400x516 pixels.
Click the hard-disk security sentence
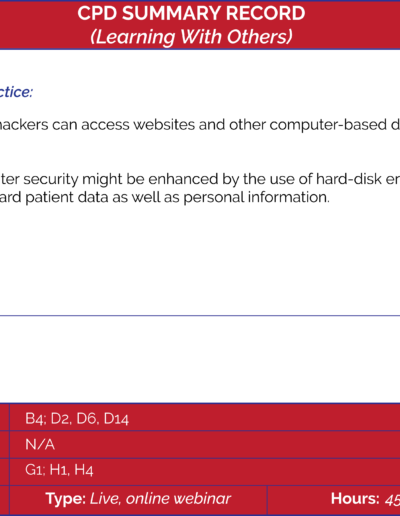200,179
